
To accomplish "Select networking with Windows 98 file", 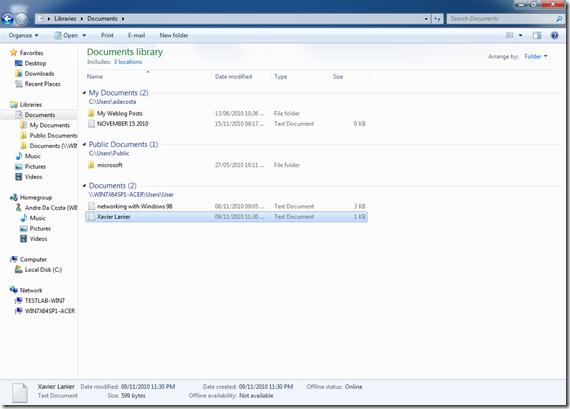I will click(x=226, y=206).
